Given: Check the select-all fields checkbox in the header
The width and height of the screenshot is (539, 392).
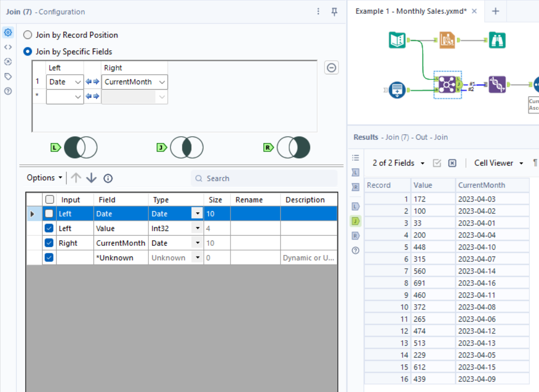Looking at the screenshot, I should [49, 199].
